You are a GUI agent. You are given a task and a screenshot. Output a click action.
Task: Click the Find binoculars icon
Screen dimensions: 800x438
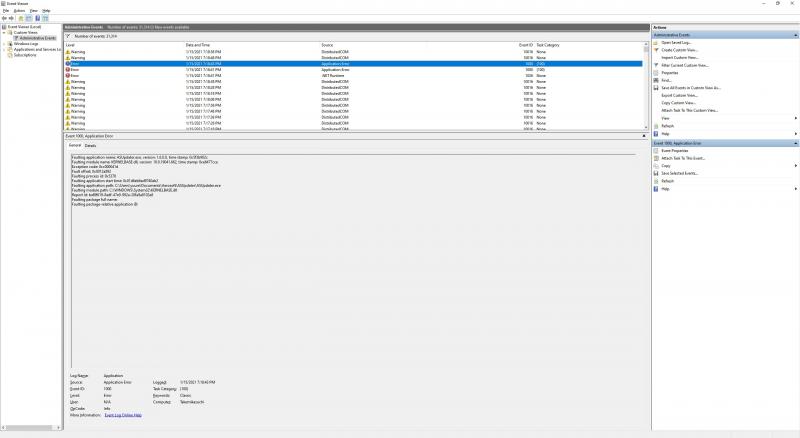pos(656,81)
